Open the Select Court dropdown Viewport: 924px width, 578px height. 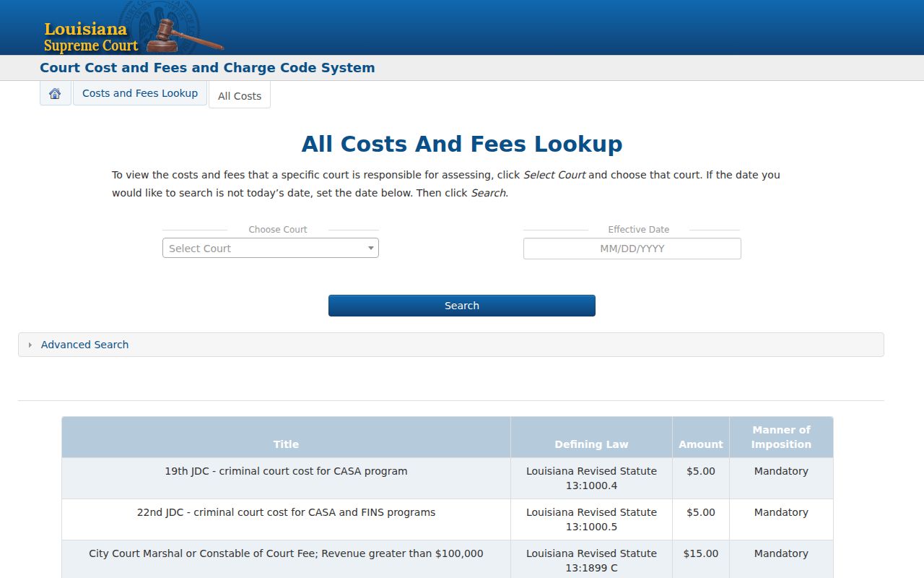(271, 248)
